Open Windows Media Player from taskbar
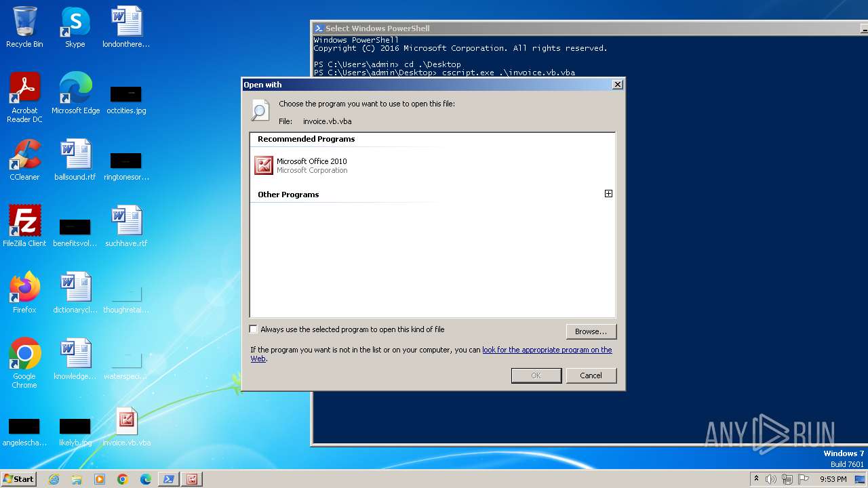This screenshot has height=488, width=868. click(x=100, y=479)
